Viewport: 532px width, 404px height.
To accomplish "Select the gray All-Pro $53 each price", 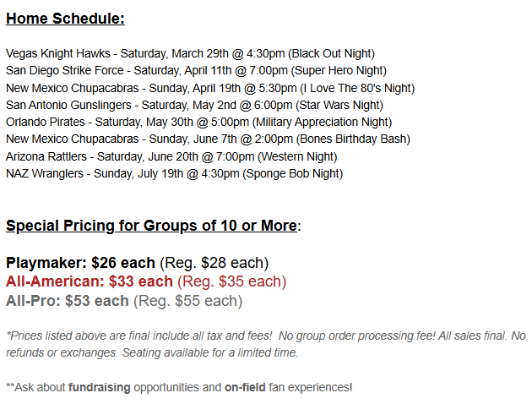I will (x=68, y=300).
